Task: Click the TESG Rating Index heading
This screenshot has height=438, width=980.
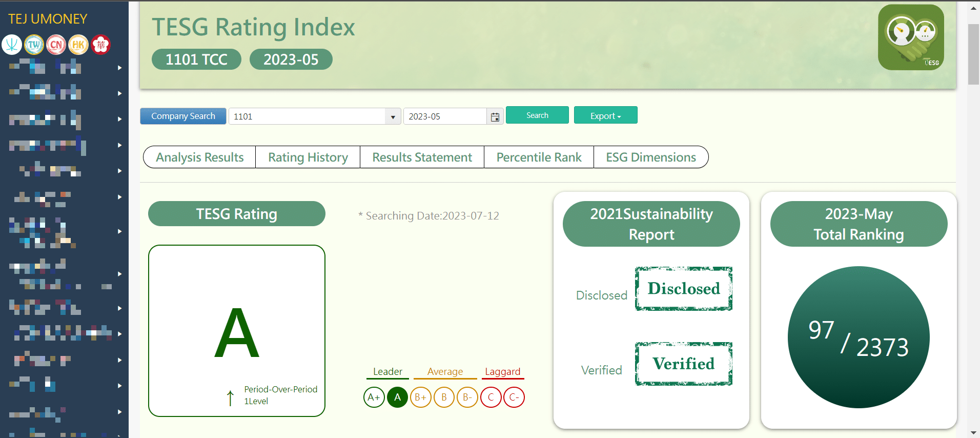Action: pos(253,27)
